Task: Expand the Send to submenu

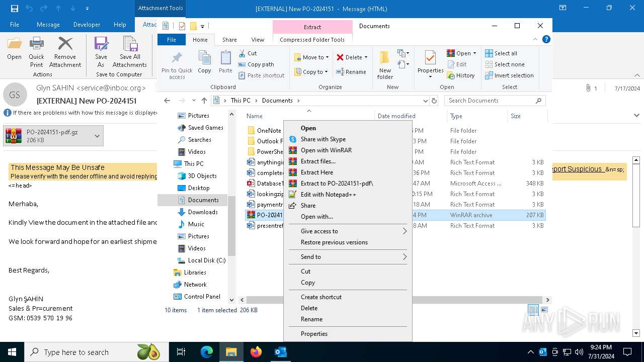Action: coord(348,257)
